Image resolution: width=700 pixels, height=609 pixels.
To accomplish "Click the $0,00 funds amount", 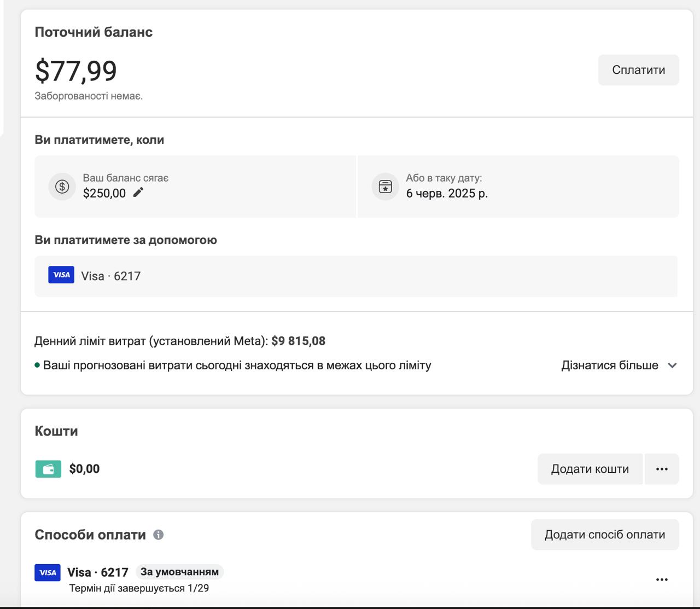I will pyautogui.click(x=84, y=469).
